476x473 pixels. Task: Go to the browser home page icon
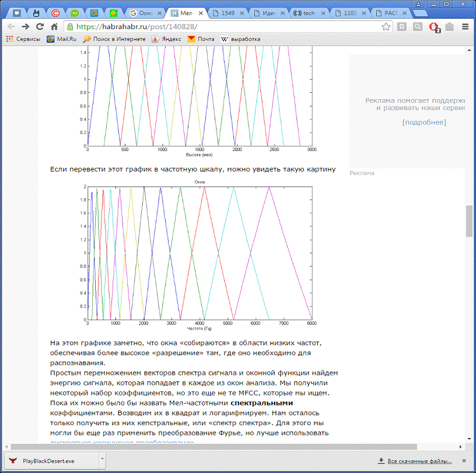54,26
